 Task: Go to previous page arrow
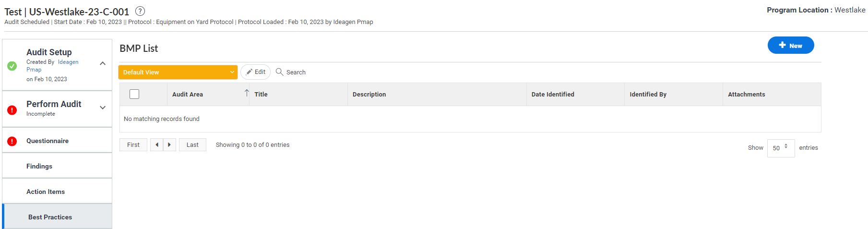[156, 145]
